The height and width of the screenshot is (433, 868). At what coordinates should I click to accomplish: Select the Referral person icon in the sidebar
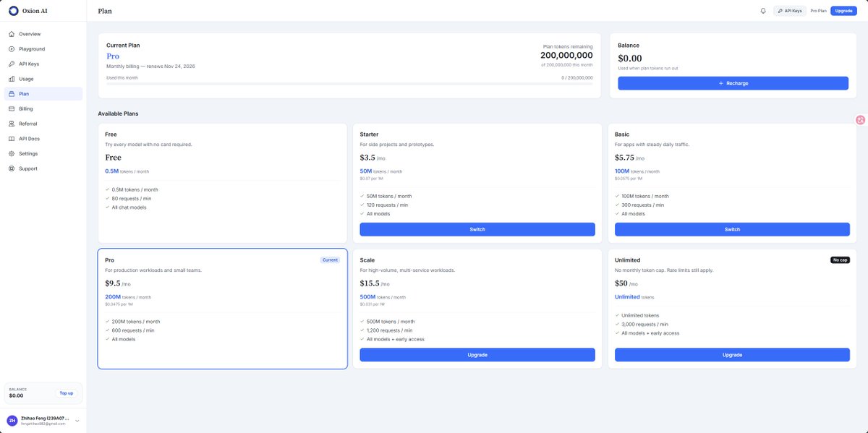tap(12, 124)
